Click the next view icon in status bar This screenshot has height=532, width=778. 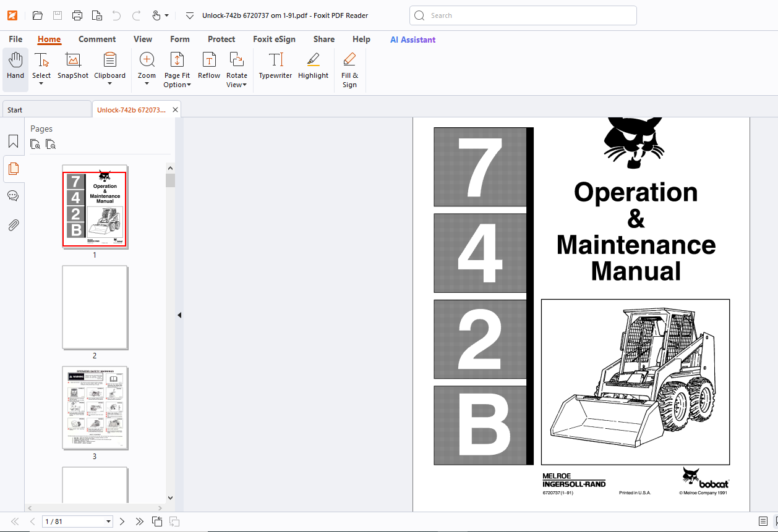(174, 521)
